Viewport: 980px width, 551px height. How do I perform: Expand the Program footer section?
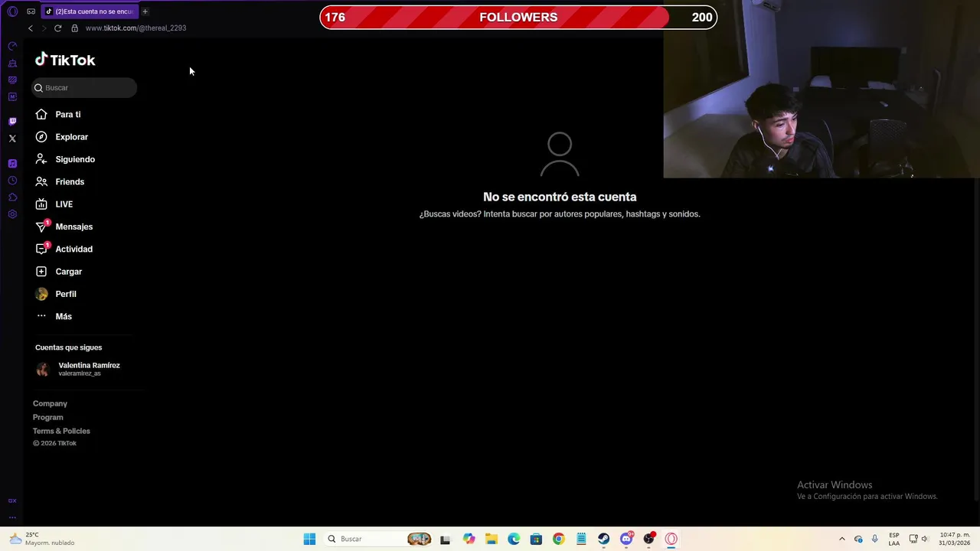48,417
